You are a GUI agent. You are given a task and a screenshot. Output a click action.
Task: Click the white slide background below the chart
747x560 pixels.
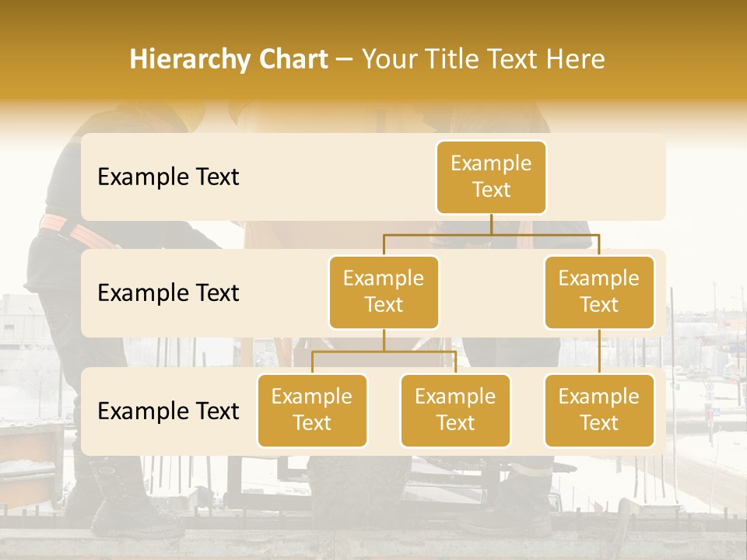[x=373, y=506]
